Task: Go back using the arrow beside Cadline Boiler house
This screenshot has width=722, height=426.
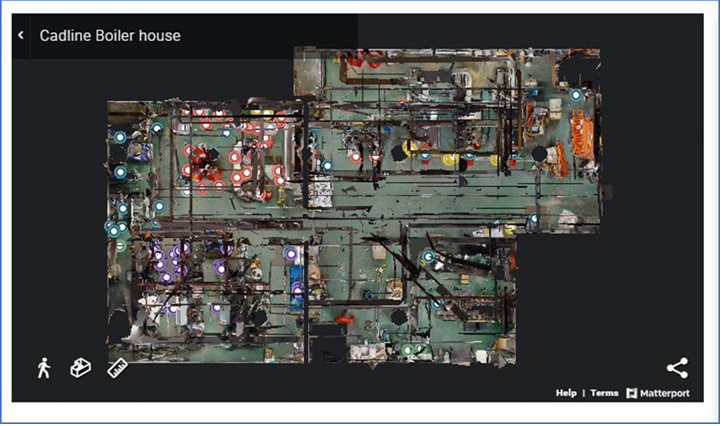Action: coord(21,35)
